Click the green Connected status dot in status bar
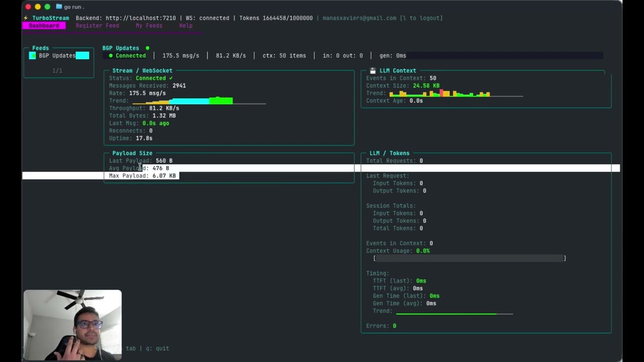Screen dimensions: 644x362 pos(111,56)
